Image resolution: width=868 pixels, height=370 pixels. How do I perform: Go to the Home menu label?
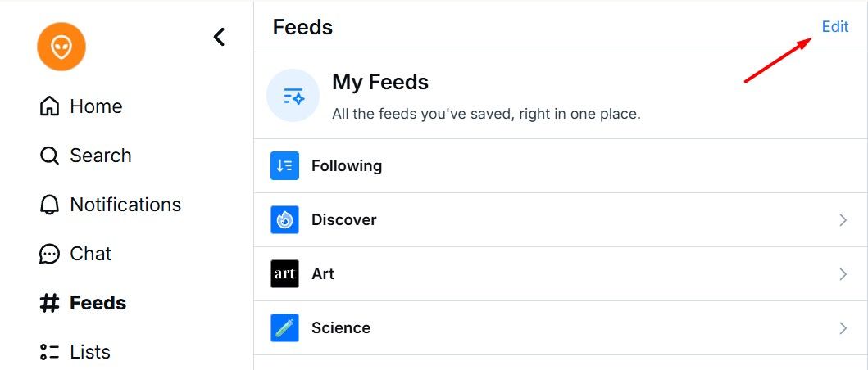click(96, 106)
